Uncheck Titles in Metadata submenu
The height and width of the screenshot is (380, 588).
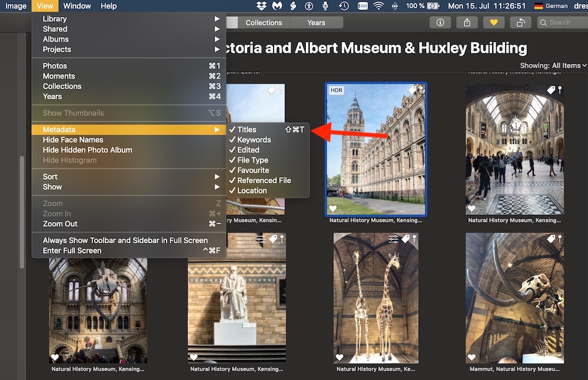pos(268,130)
